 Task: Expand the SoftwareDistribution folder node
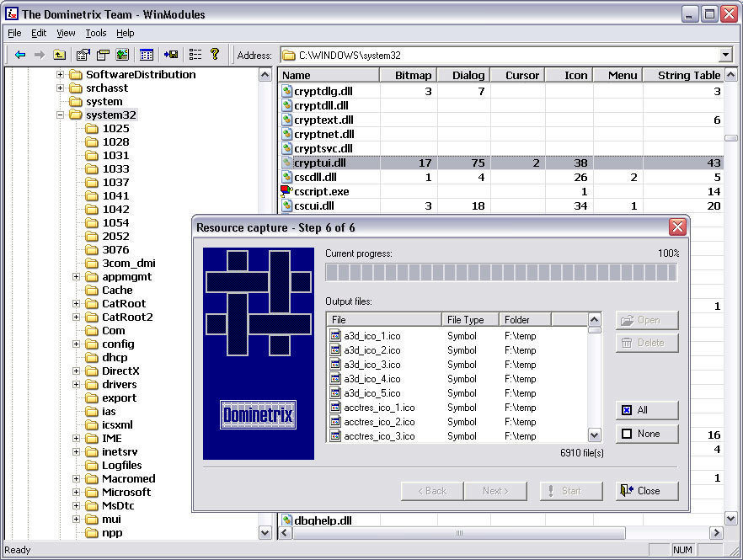tap(60, 74)
